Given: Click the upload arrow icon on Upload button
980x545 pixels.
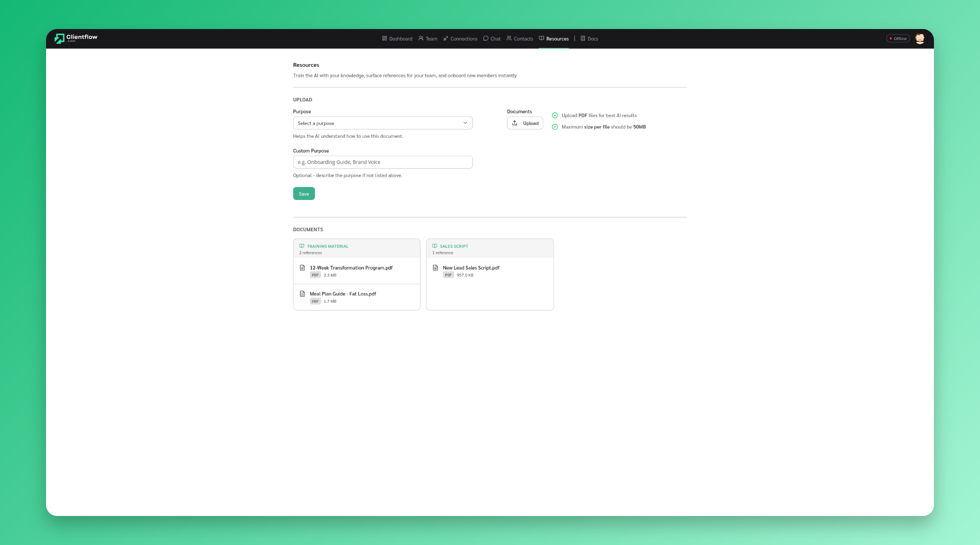Looking at the screenshot, I should tap(515, 123).
